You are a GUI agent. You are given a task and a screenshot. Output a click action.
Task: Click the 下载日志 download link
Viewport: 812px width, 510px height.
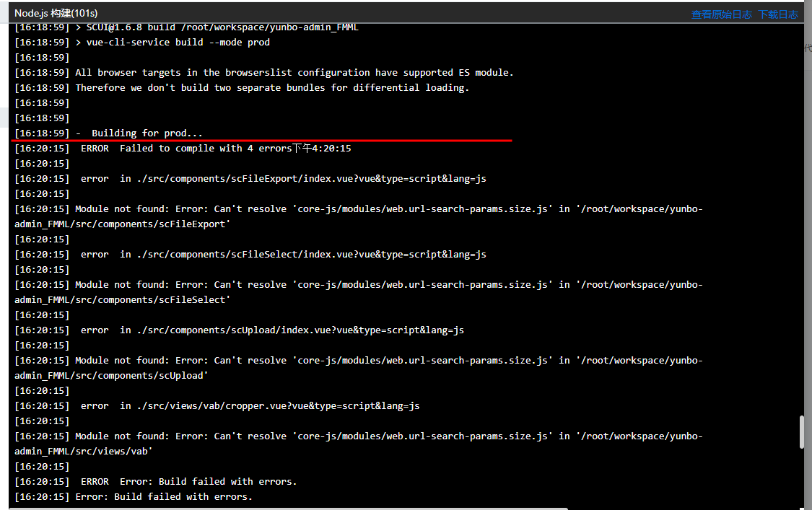778,14
